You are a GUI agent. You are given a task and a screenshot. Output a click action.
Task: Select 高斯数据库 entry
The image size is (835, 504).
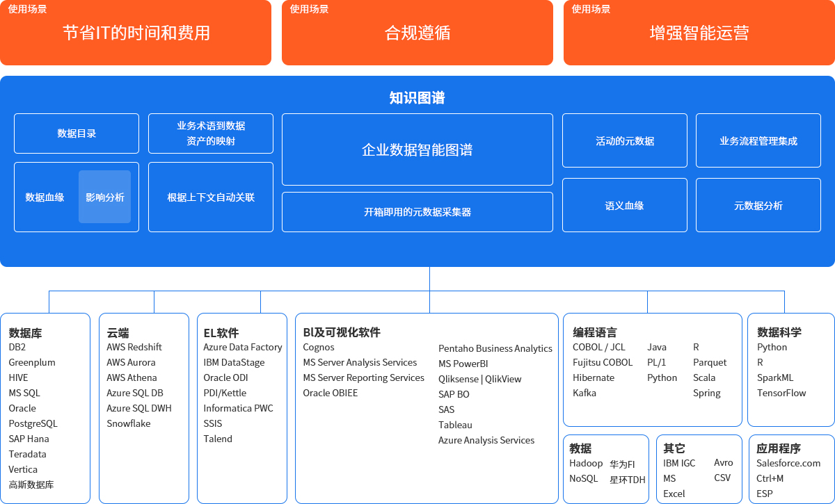[x=31, y=485]
